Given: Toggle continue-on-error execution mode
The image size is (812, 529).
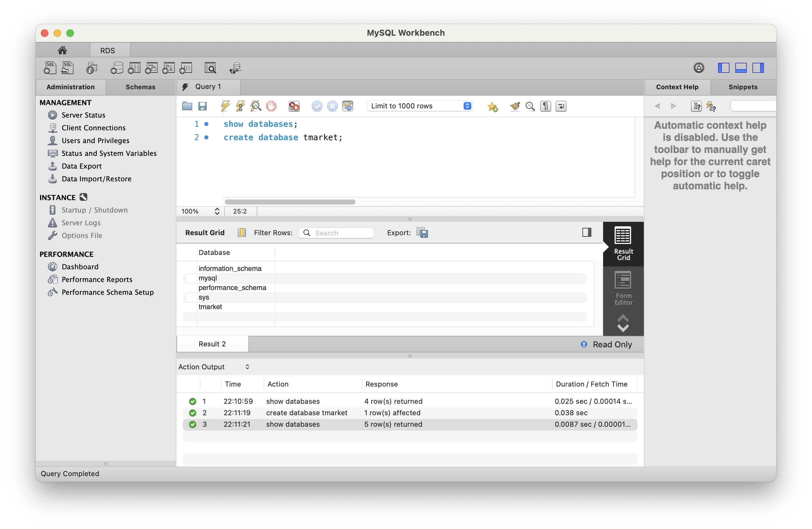Looking at the screenshot, I should pos(294,106).
